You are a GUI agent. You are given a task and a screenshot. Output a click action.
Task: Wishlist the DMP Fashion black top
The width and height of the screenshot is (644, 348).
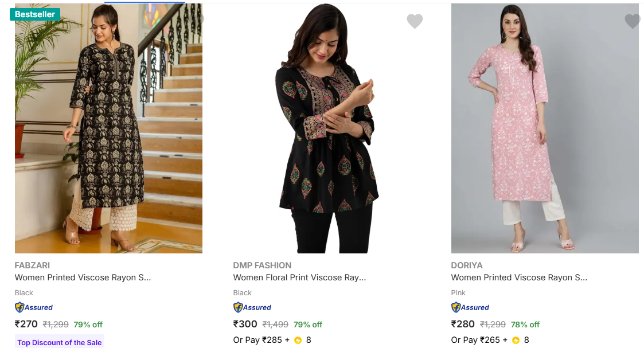click(415, 21)
